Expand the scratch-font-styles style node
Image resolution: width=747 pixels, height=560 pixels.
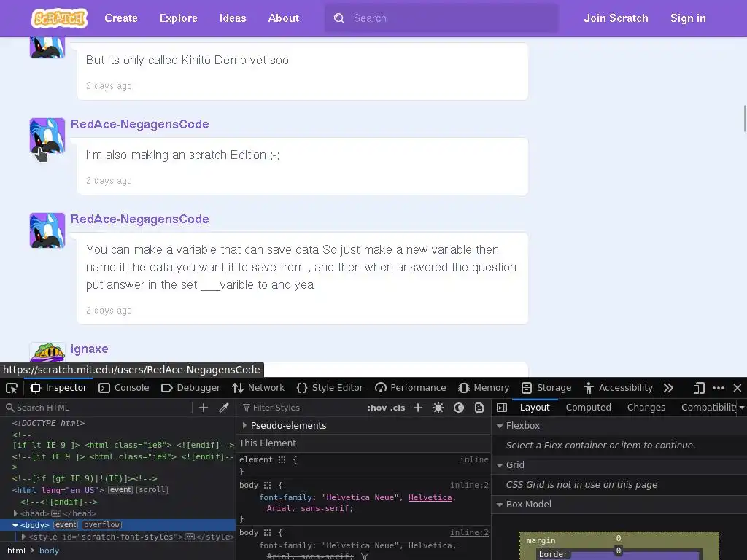(23, 537)
